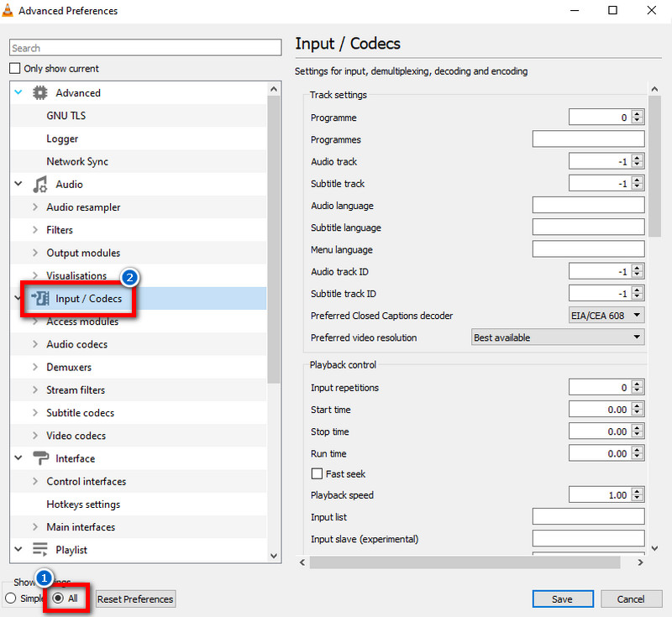672x617 pixels.
Task: Select Network Sync in the tree
Action: tap(77, 161)
